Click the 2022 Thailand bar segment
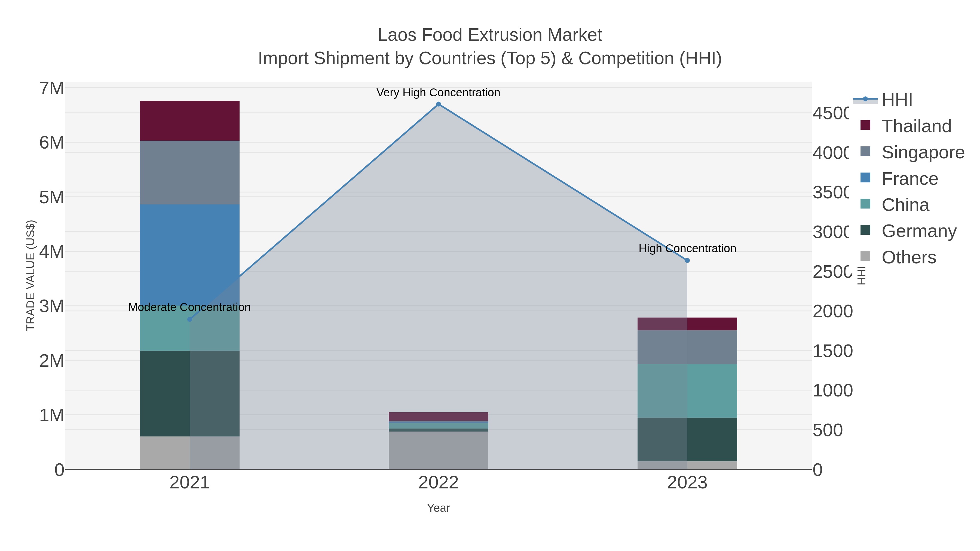Viewport: 980px width, 551px height. click(438, 416)
